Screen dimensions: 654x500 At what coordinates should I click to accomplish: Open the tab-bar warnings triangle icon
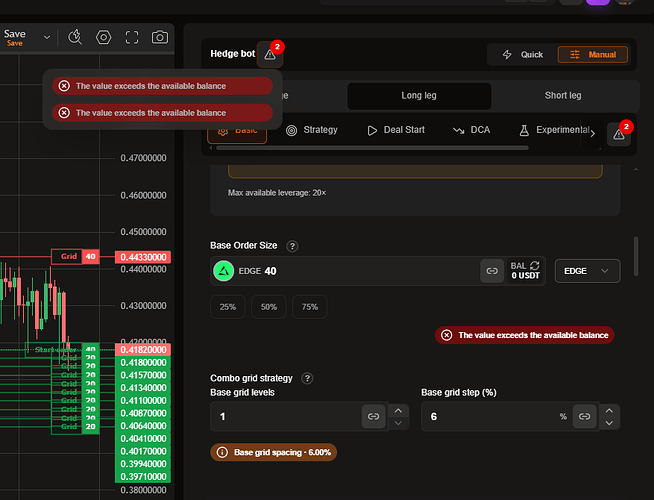[x=619, y=134]
